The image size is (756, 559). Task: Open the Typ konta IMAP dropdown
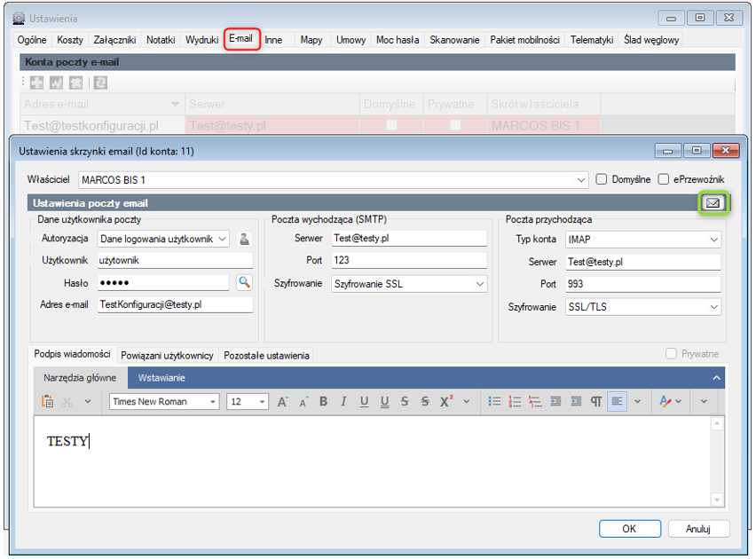714,240
